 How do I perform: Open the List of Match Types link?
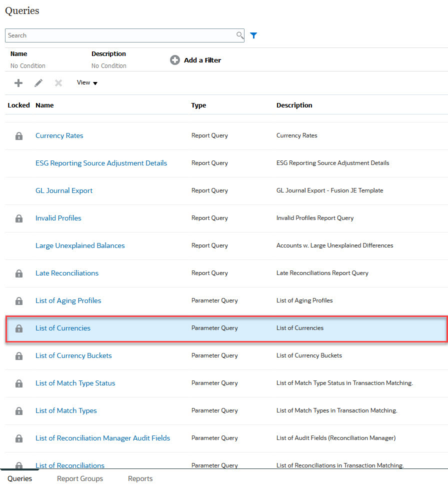(x=66, y=410)
